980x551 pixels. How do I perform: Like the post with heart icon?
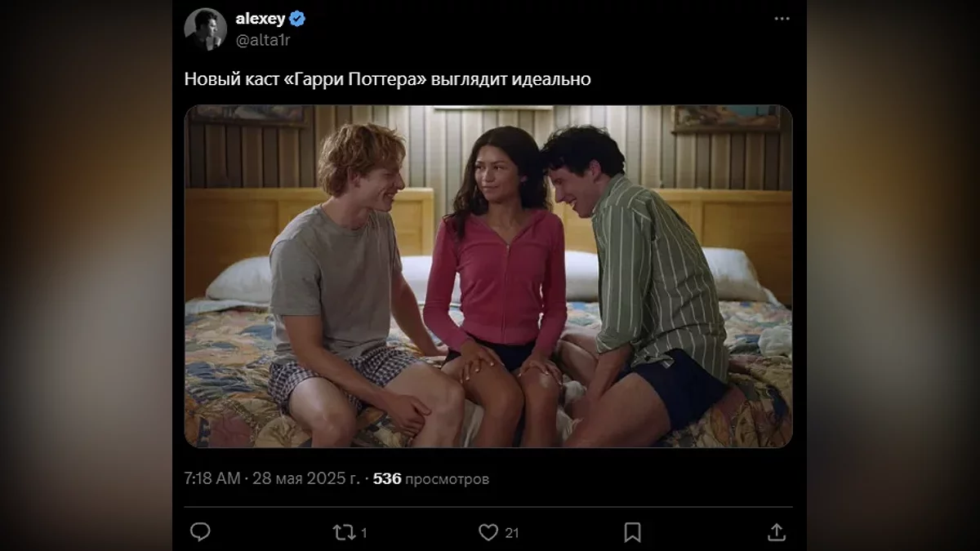(488, 532)
